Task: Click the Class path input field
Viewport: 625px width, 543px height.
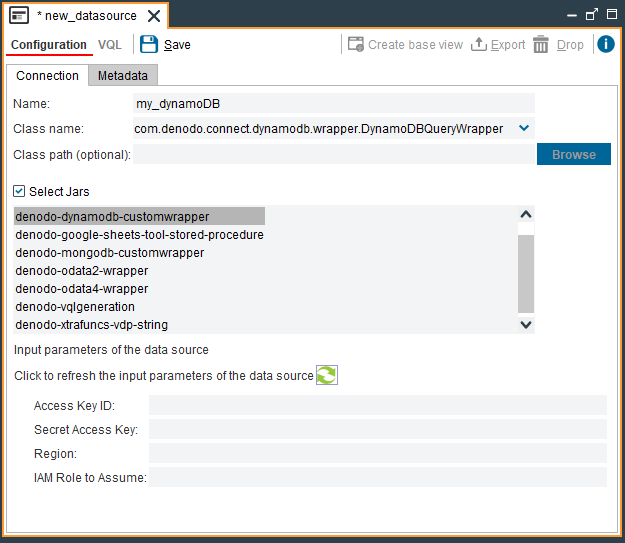Action: click(x=334, y=154)
